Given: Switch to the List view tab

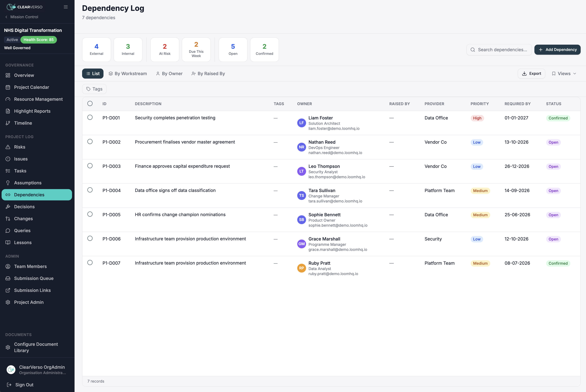Looking at the screenshot, I should pos(93,74).
